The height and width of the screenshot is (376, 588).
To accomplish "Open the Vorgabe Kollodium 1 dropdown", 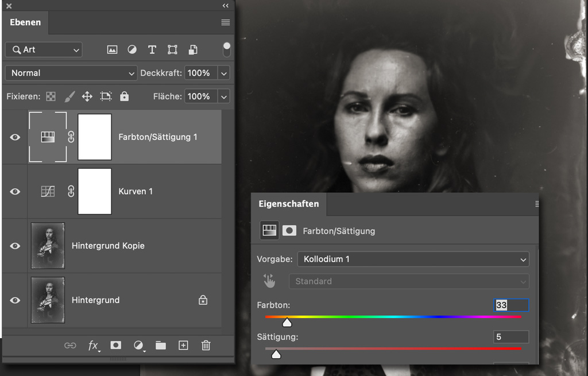I will pyautogui.click(x=412, y=259).
